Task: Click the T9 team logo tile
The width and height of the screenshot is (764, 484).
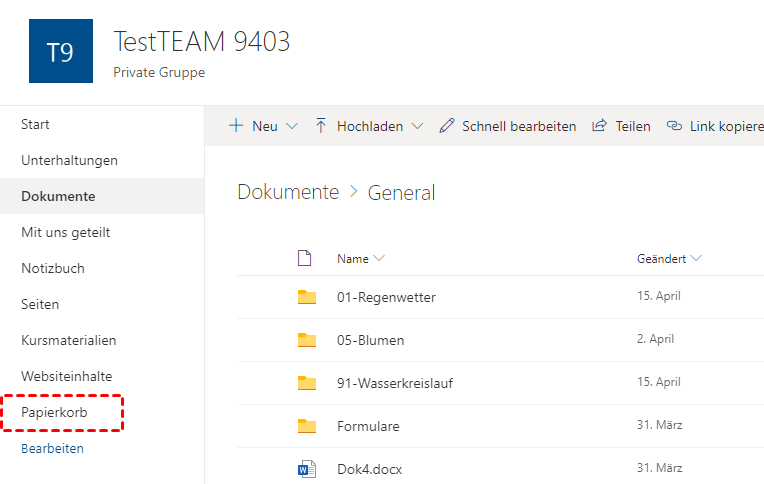Action: click(x=60, y=51)
